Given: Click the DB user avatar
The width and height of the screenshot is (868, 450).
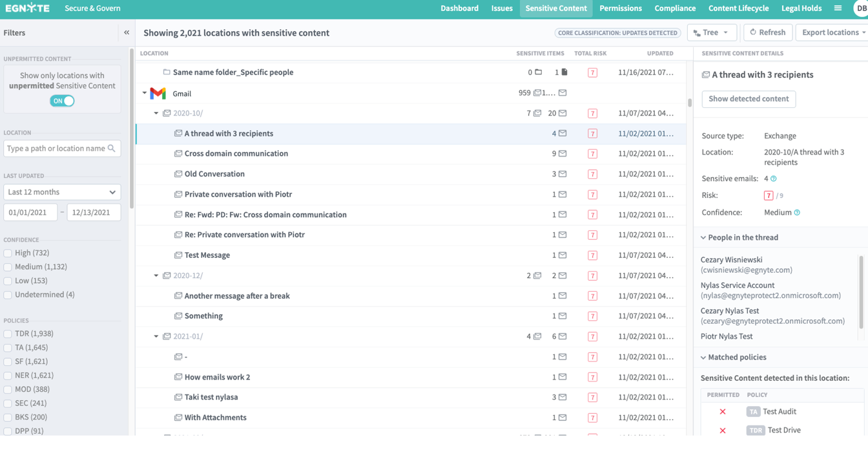Looking at the screenshot, I should (x=861, y=8).
